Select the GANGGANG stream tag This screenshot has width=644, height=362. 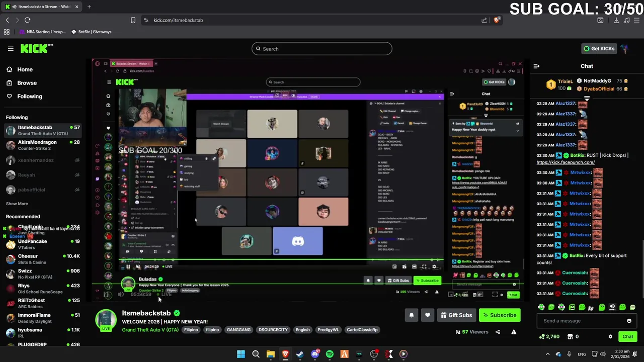coord(238,330)
